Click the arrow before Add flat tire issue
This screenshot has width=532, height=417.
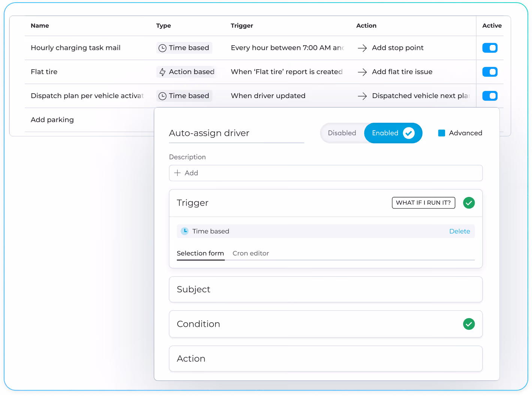362,72
